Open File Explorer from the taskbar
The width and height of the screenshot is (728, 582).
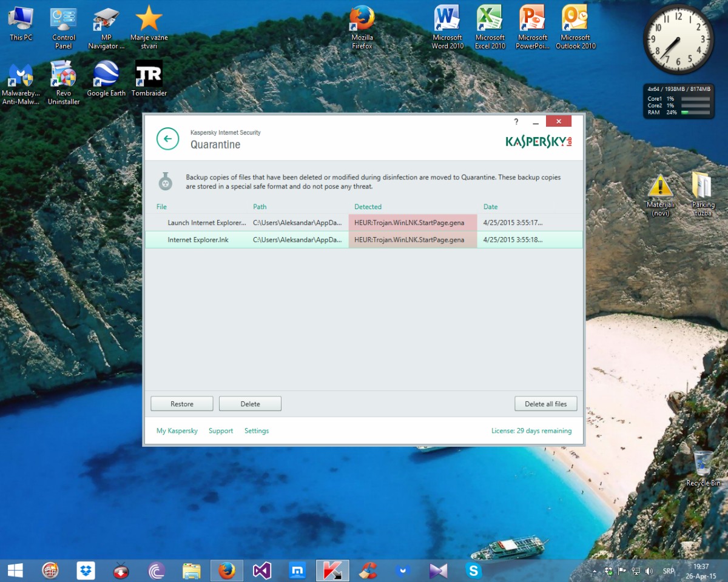191,570
